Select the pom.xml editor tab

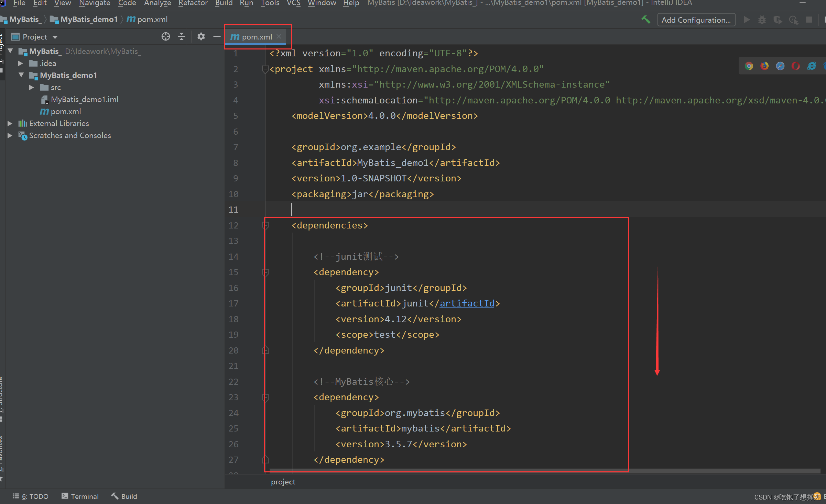[256, 37]
